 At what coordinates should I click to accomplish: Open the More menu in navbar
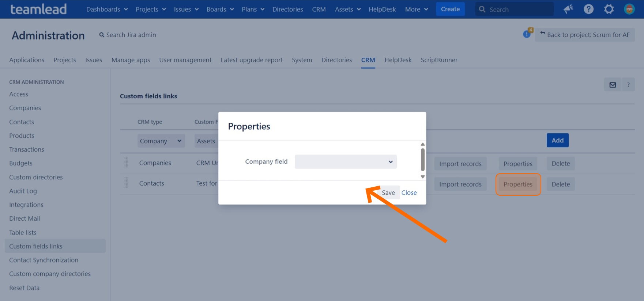coord(416,9)
